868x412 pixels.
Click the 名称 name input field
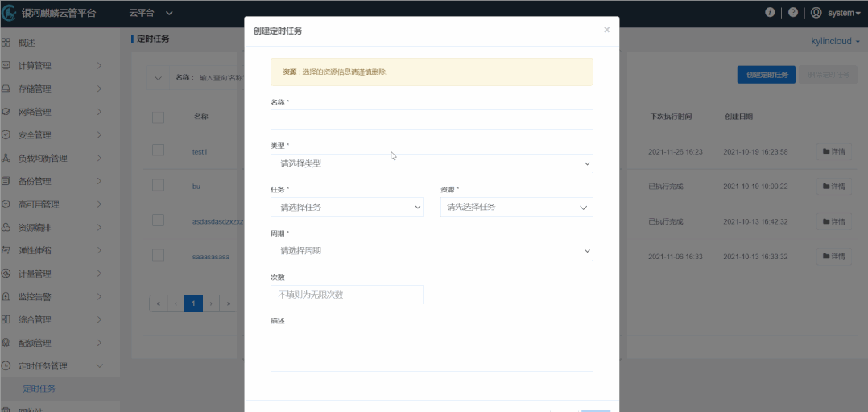(x=432, y=120)
